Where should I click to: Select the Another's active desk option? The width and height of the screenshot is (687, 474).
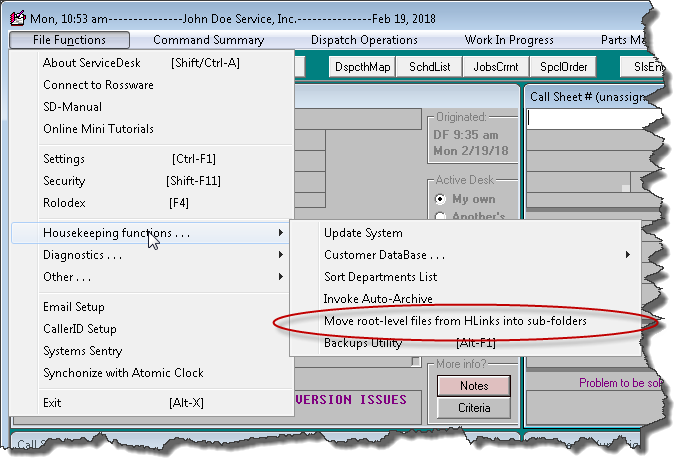coord(440,217)
